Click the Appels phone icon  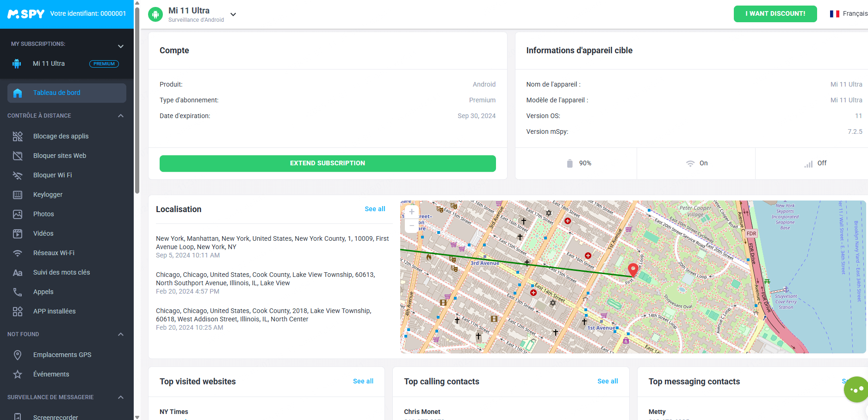18,292
